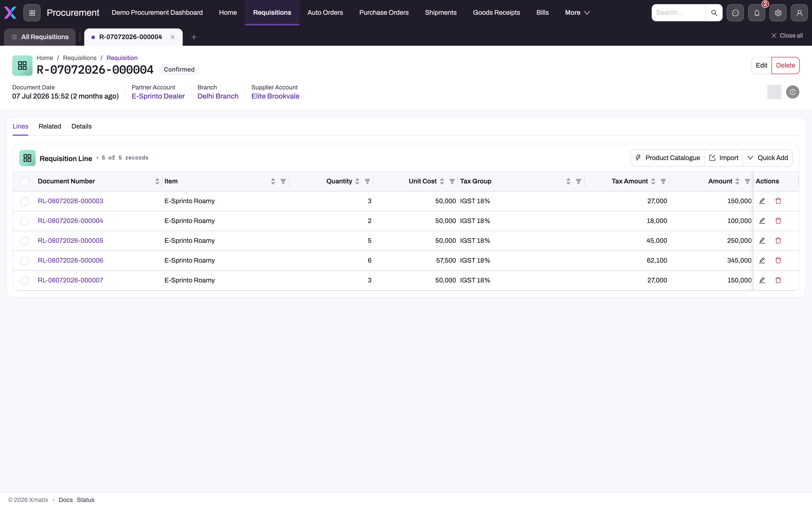Image resolution: width=812 pixels, height=508 pixels.
Task: Check row RL-08072026-000005
Action: click(x=25, y=241)
